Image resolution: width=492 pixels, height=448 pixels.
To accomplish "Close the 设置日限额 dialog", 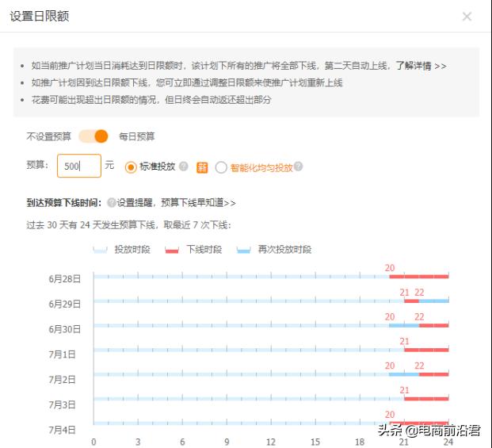I will 467,17.
